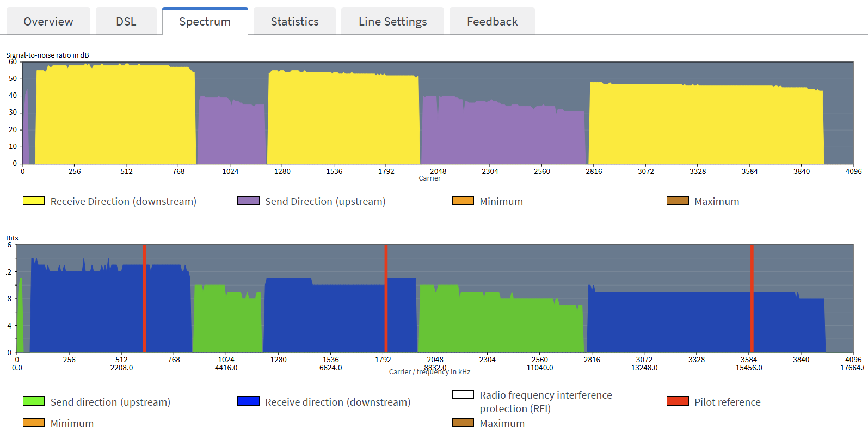Click green Send direction swatch in Bits legend

34,401
